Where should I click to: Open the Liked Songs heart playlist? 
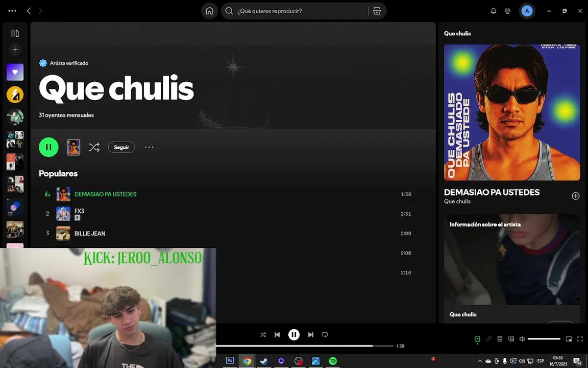click(x=15, y=72)
